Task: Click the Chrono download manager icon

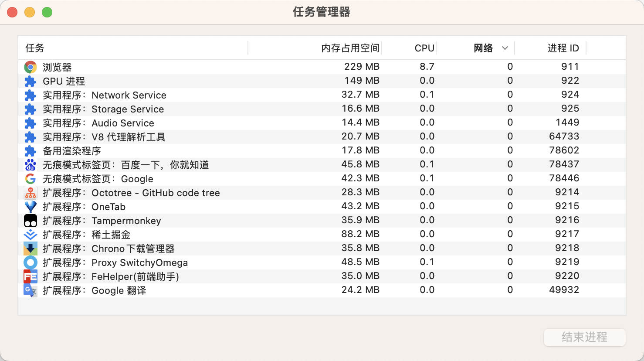Action: [x=31, y=249]
